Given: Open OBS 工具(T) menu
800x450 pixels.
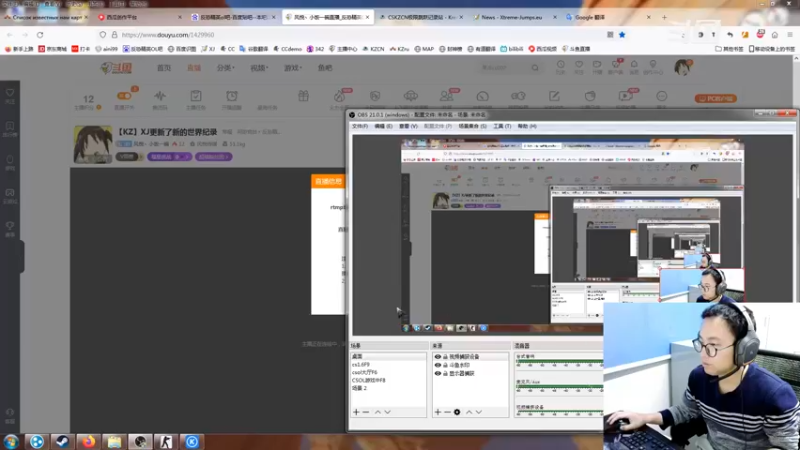Looking at the screenshot, I should (x=502, y=126).
